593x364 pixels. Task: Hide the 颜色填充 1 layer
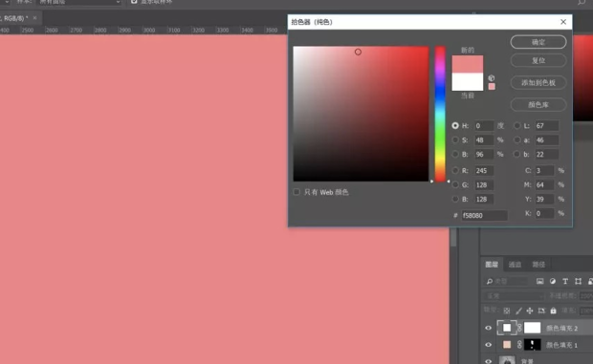(x=488, y=344)
